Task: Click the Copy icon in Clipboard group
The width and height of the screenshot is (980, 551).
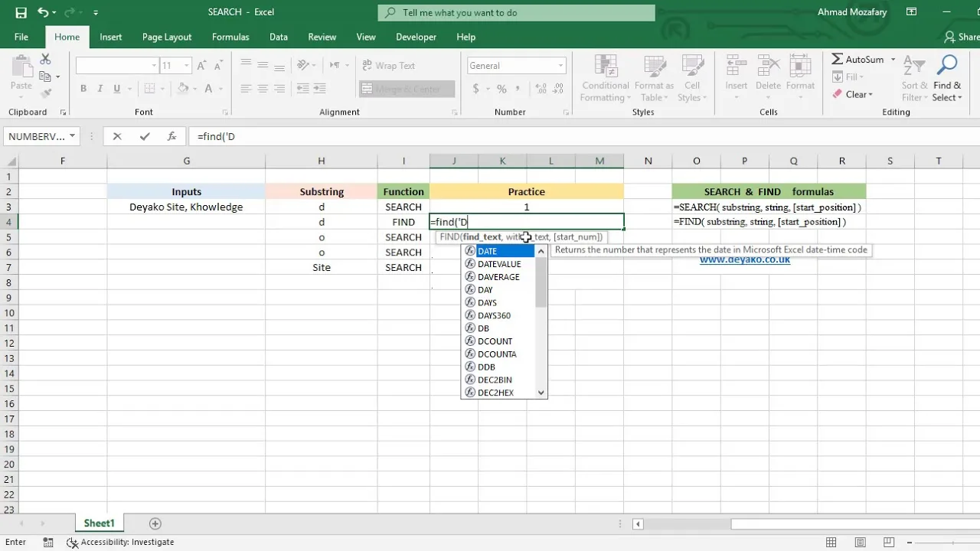Action: click(45, 76)
